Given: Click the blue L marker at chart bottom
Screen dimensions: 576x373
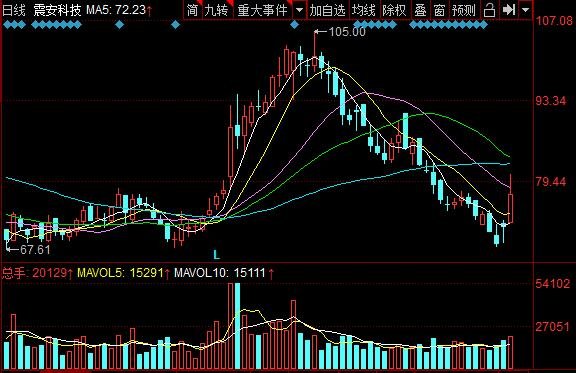Looking at the screenshot, I should coord(216,254).
